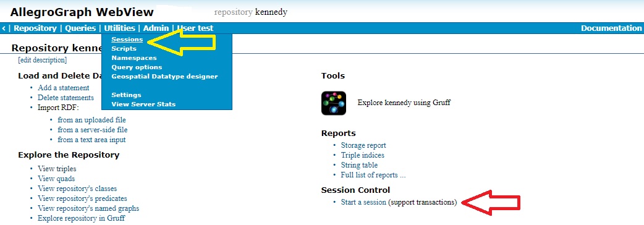Click the back chevron in the menu bar
The image size is (644, 225).
click(x=4, y=28)
